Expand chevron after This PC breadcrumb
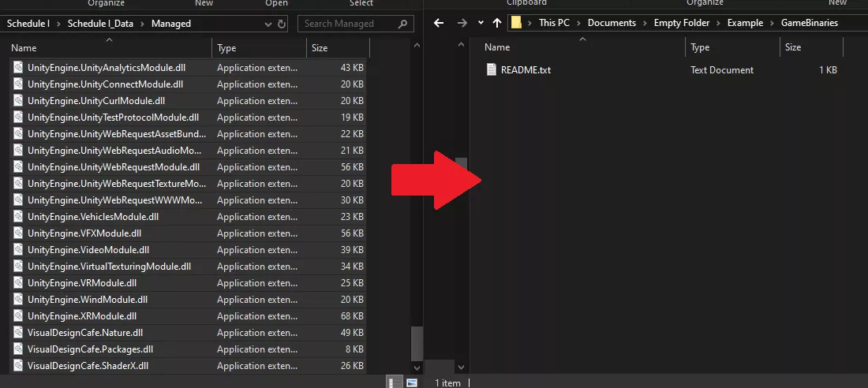868x388 pixels. coord(578,23)
